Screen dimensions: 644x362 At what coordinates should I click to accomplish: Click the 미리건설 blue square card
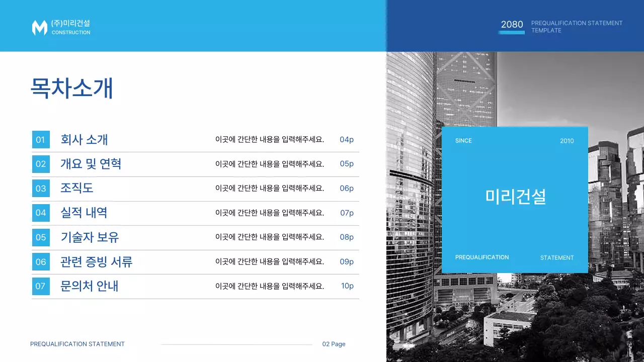click(x=515, y=198)
